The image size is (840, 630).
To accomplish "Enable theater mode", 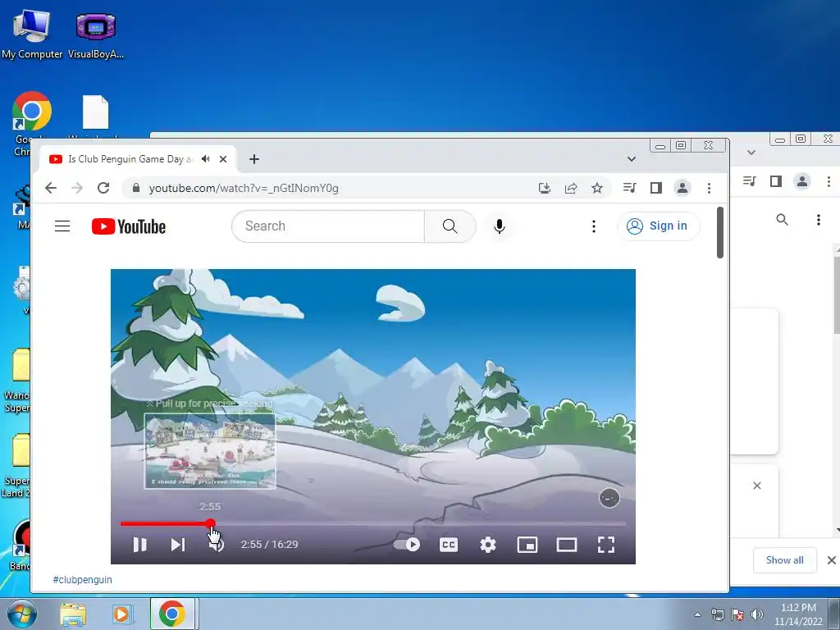I will click(x=567, y=545).
